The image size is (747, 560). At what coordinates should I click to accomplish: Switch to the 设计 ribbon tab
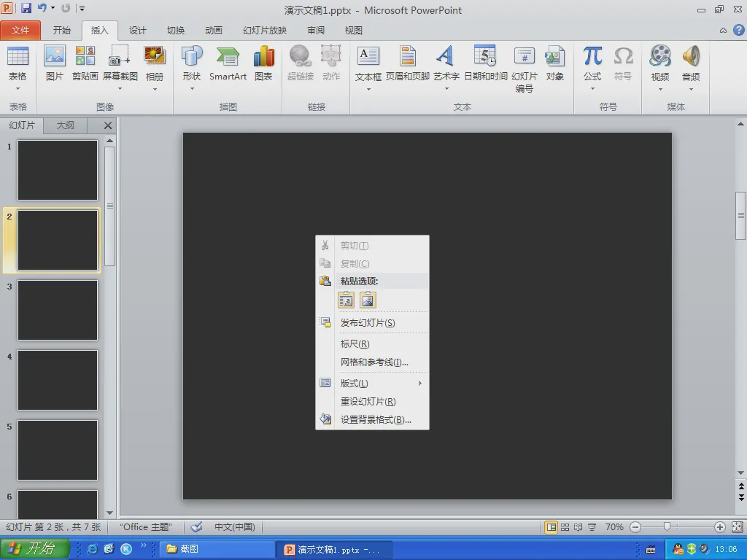pos(138,31)
